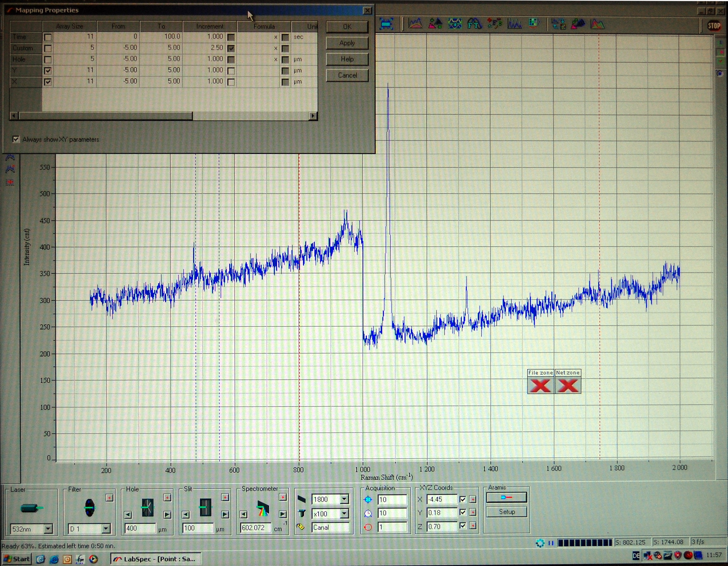Open the Windows Start button

(17, 559)
